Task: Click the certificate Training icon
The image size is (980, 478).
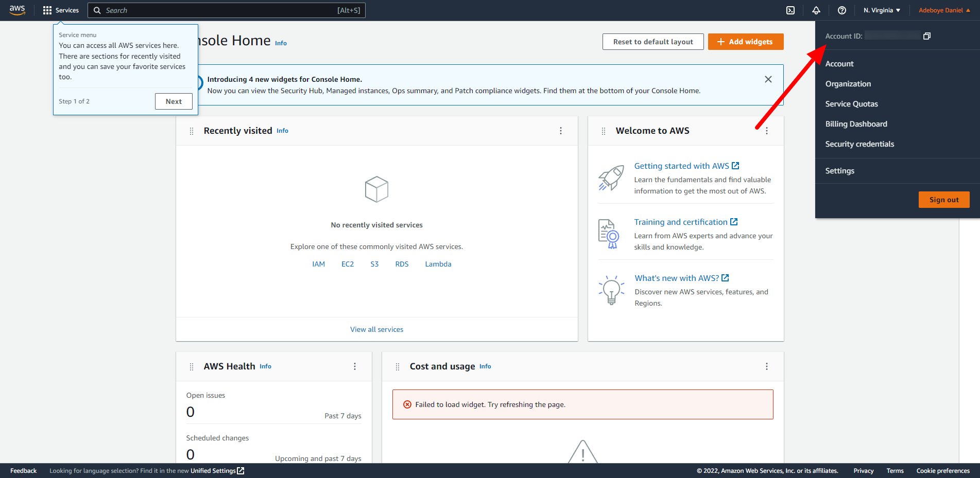Action: [x=609, y=234]
